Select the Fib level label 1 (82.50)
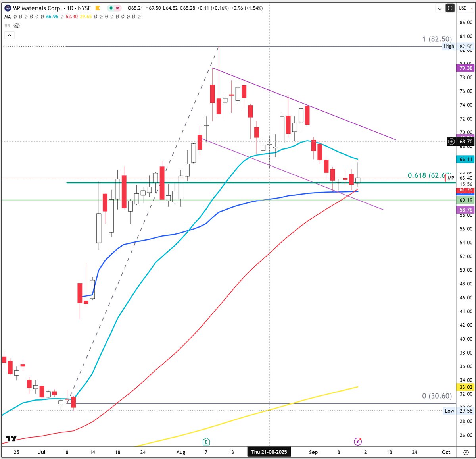476x459 pixels. (437, 39)
